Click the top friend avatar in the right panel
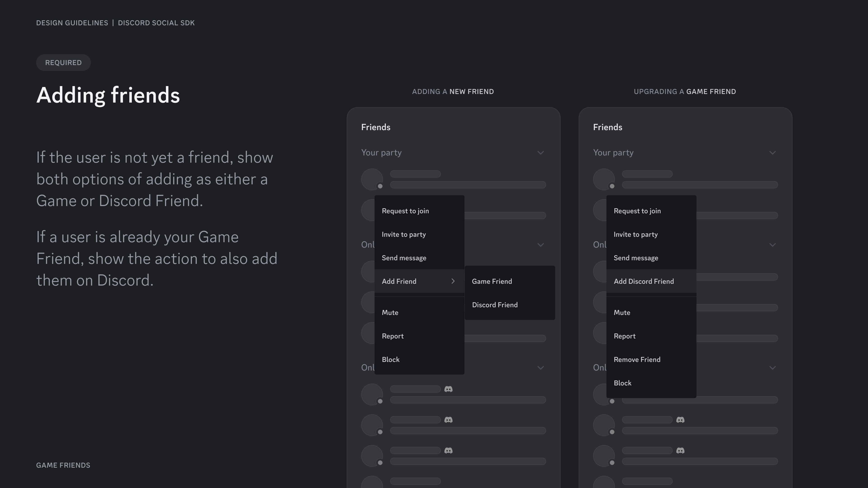 [x=604, y=394]
